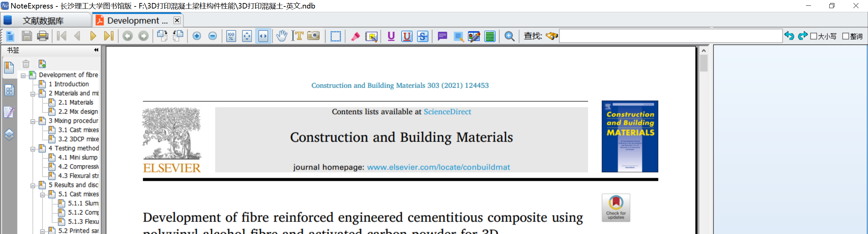Activate the rectangle selection tool
868x234 pixels.
point(336,36)
